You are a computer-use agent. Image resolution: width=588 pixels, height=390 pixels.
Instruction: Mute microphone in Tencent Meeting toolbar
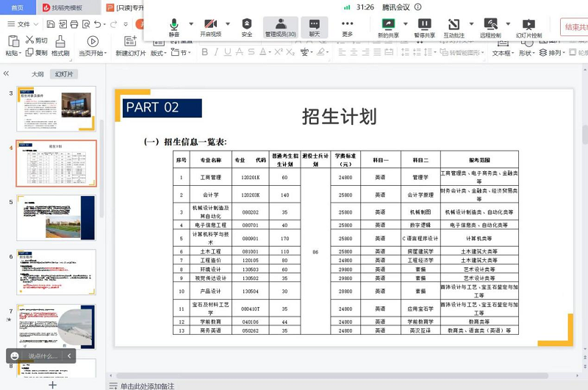pos(173,27)
